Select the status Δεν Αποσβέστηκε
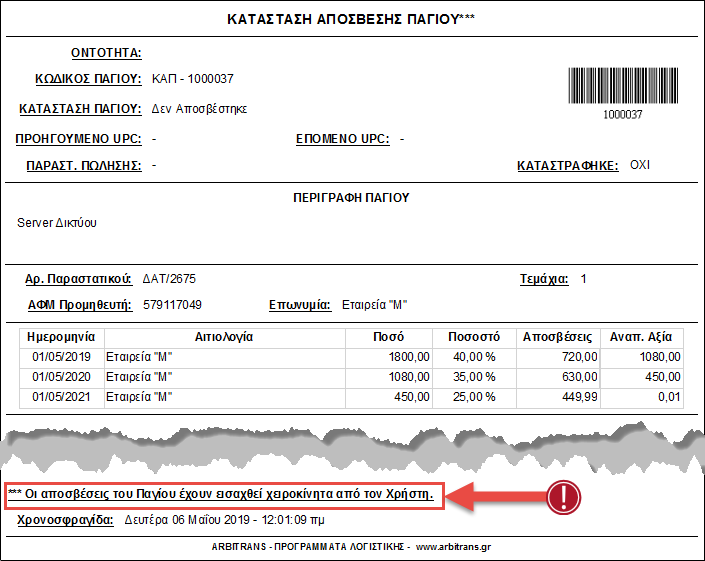Viewport: 705px width, 561px height. 199,109
